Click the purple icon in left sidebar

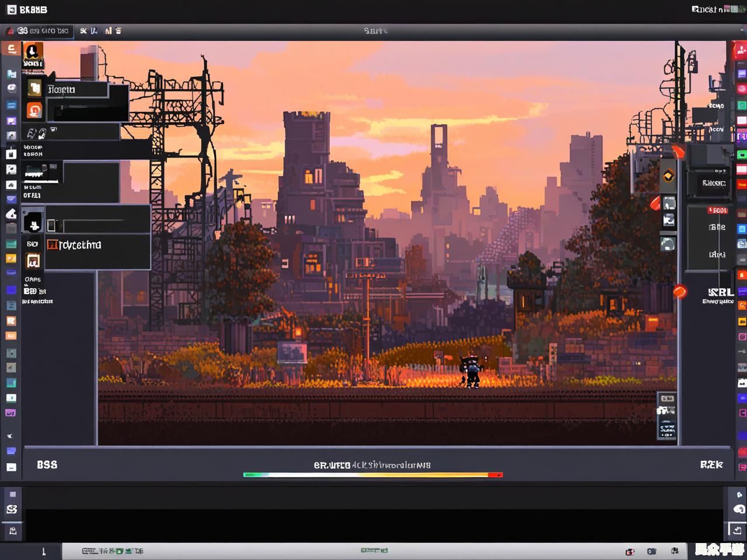point(11,121)
